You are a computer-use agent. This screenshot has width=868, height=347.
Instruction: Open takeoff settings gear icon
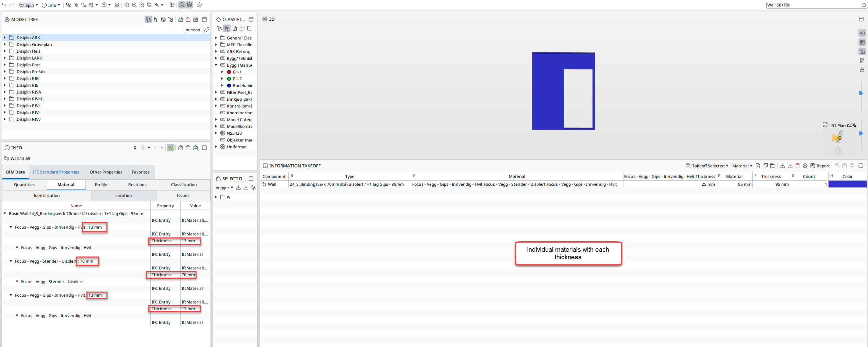tap(805, 166)
